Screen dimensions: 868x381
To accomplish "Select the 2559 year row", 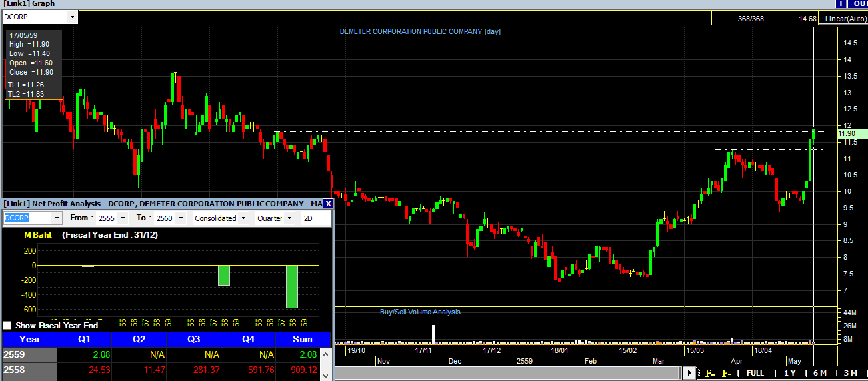I will [x=29, y=354].
